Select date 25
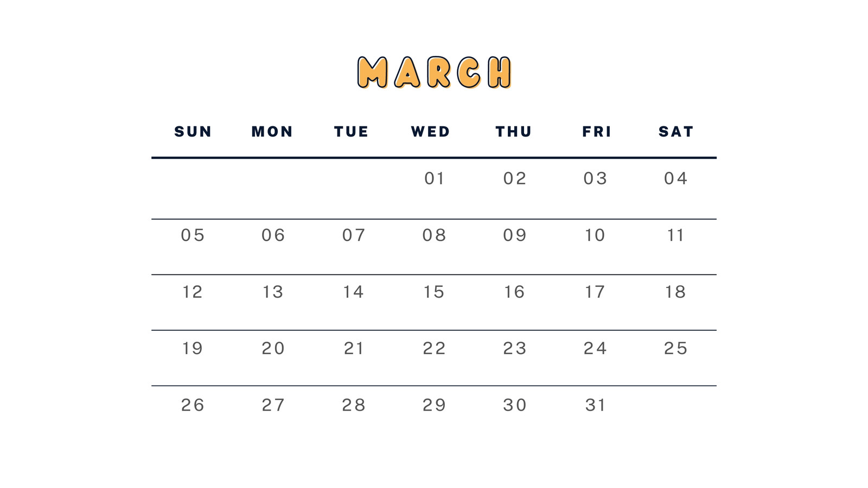The height and width of the screenshot is (488, 868). [676, 348]
